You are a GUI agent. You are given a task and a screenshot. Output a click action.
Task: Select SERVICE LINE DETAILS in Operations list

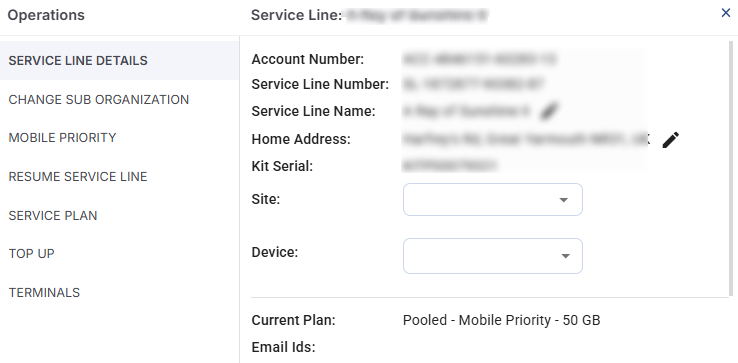pos(119,61)
